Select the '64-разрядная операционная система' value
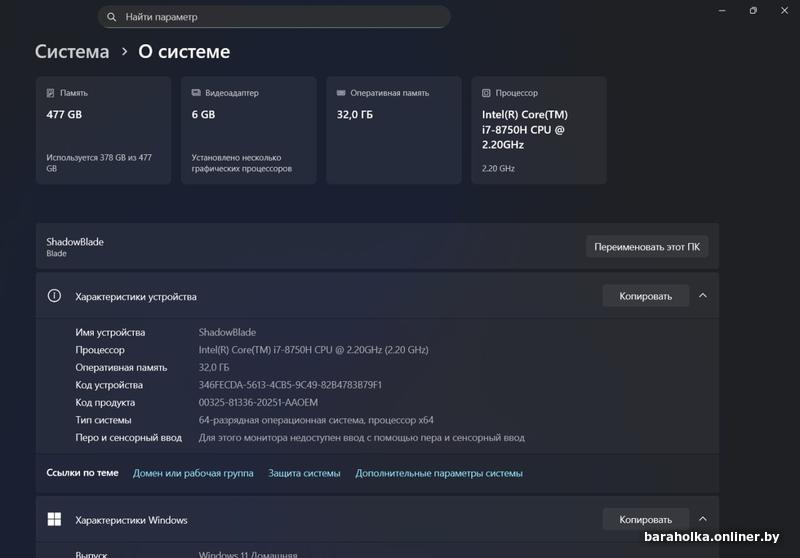Screen dimensions: 800x558 point(316,420)
